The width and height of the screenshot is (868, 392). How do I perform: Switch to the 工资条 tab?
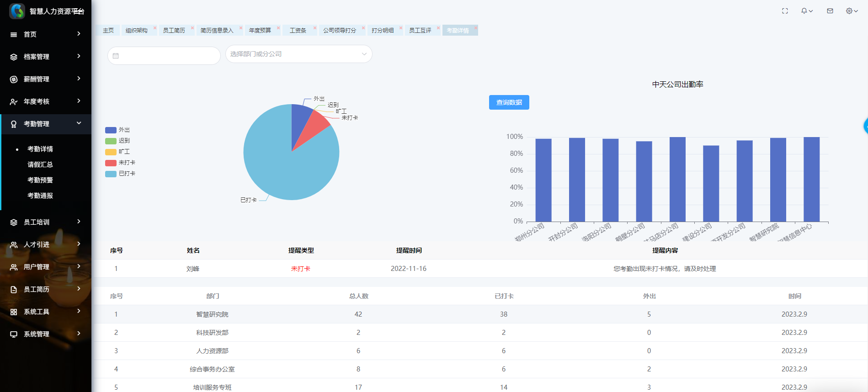coord(298,31)
